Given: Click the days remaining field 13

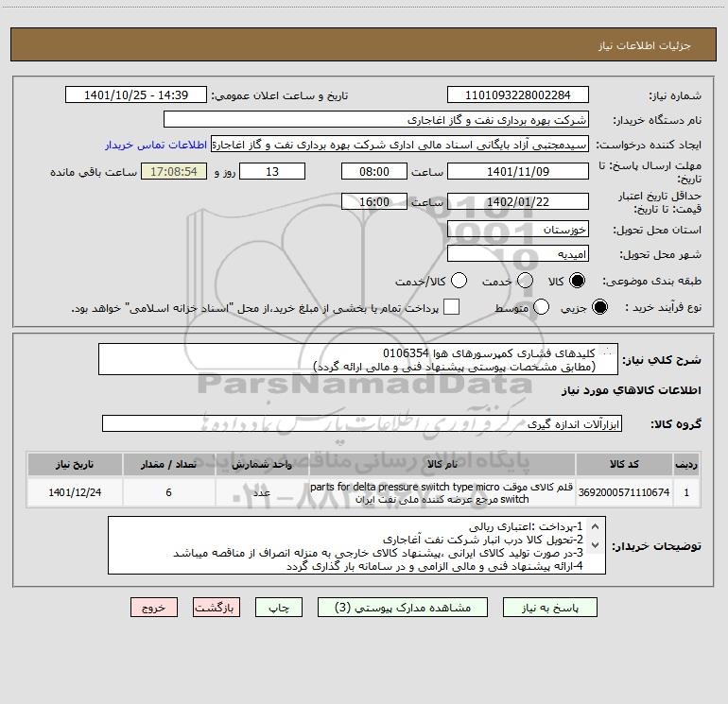Looking at the screenshot, I should [x=272, y=172].
